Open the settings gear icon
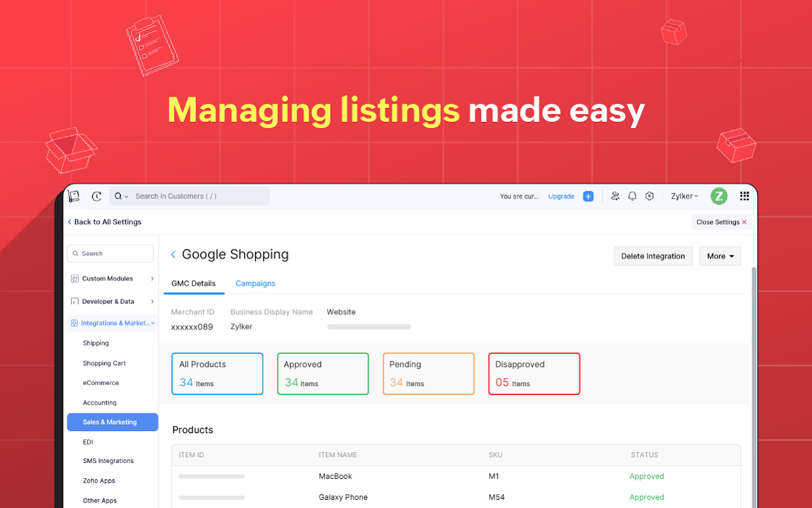Screen dimensions: 812x508 point(649,196)
